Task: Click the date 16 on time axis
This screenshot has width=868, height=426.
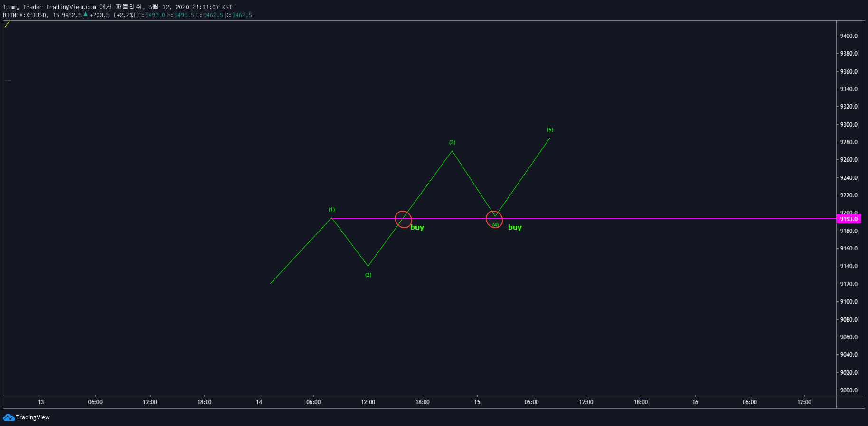Action: (x=695, y=402)
